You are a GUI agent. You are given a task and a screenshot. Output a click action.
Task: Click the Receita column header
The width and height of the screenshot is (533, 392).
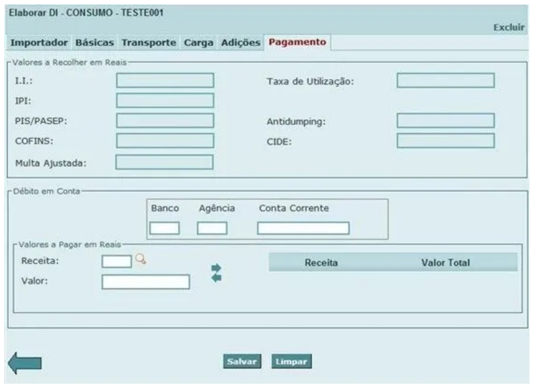(x=321, y=262)
